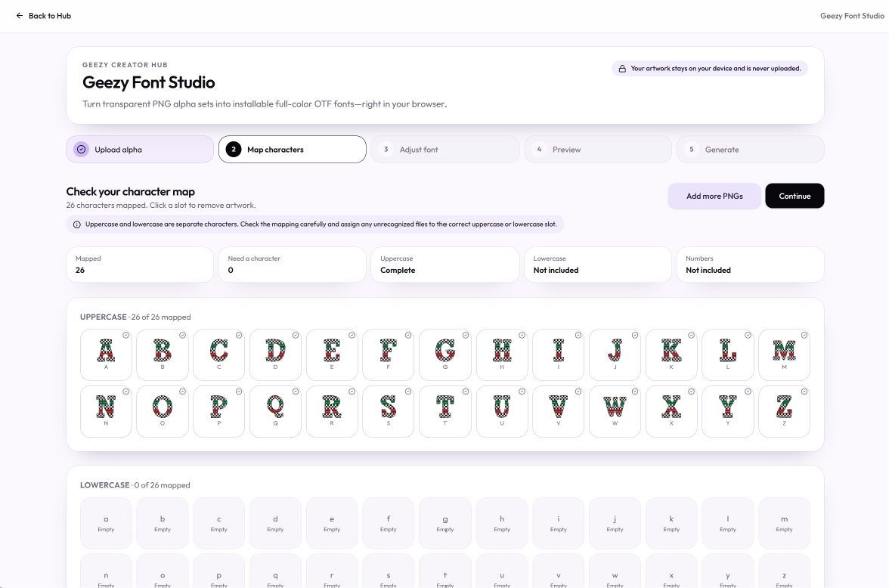Click the lock icon in privacy notice

(622, 69)
